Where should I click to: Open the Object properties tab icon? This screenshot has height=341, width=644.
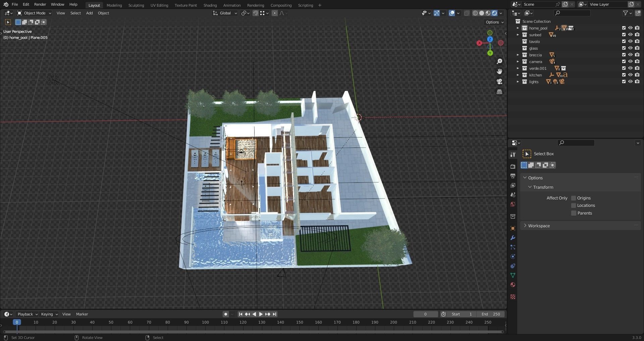(513, 228)
